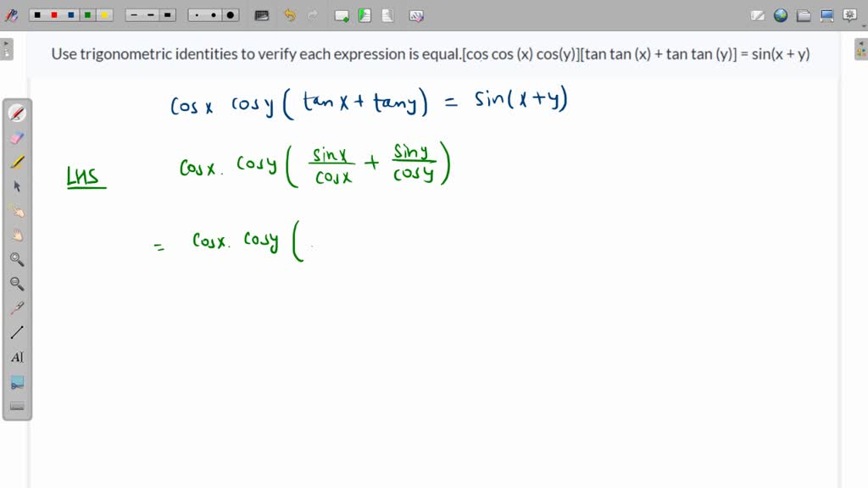Select the red color swatch

53,14
